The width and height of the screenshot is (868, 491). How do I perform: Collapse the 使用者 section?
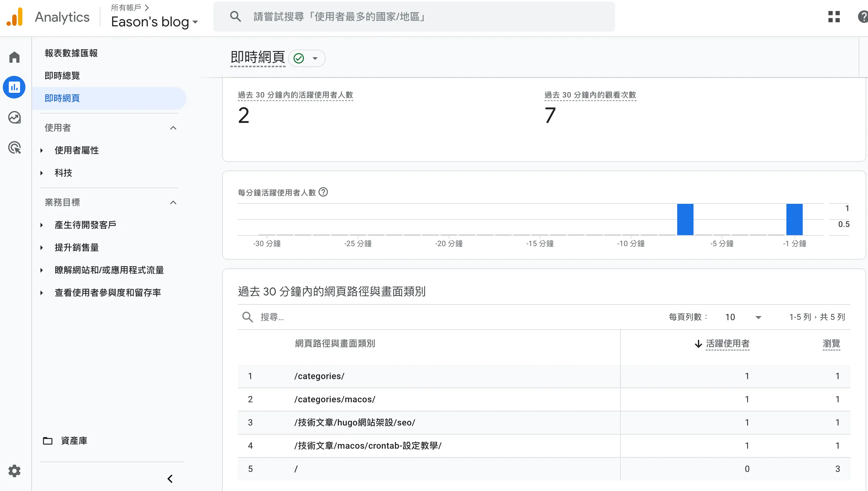pos(174,128)
